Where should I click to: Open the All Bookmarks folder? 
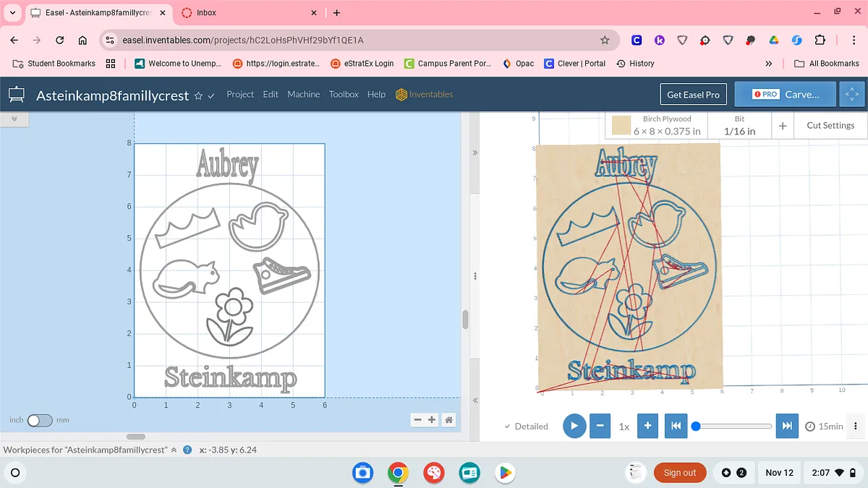827,64
